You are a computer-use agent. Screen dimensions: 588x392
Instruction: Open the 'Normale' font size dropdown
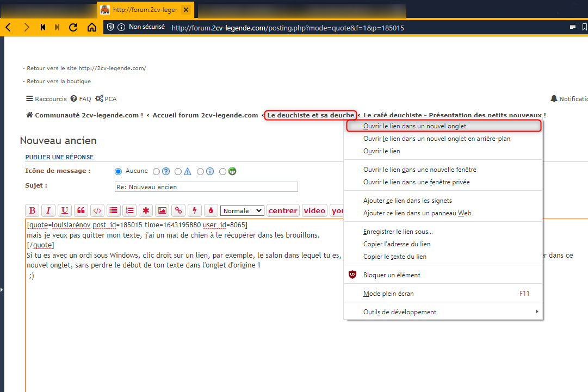coord(242,211)
